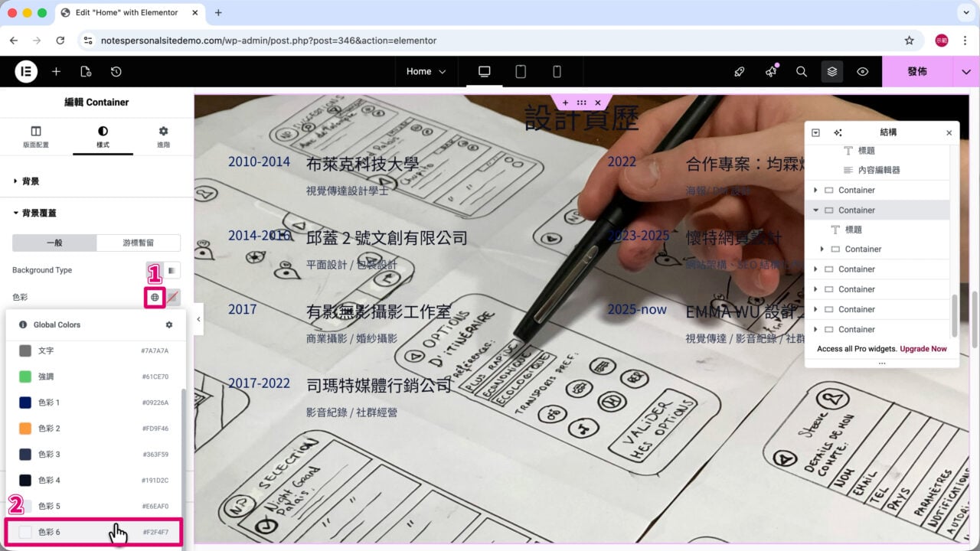This screenshot has height=551, width=980.
Task: Open Global Colors settings gear
Action: point(169,324)
